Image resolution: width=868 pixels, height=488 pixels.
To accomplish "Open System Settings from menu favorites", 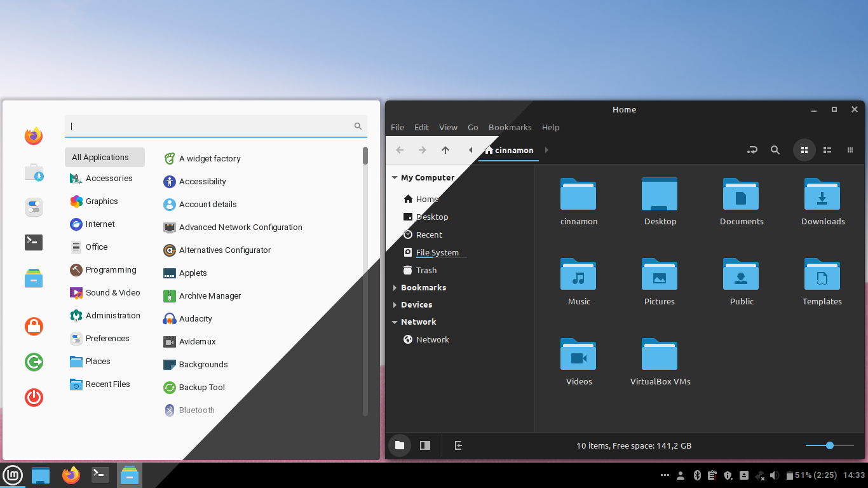I will click(34, 207).
